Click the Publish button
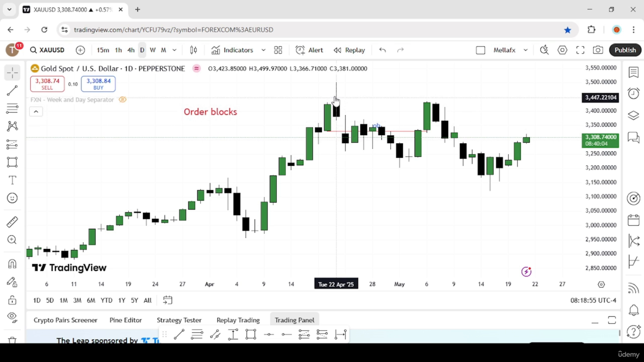 click(x=625, y=50)
